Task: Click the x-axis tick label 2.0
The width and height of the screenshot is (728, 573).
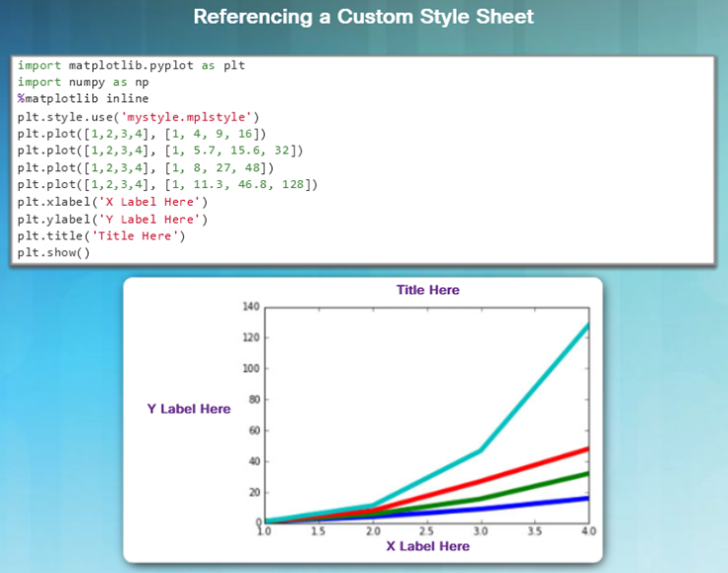Action: click(x=373, y=531)
